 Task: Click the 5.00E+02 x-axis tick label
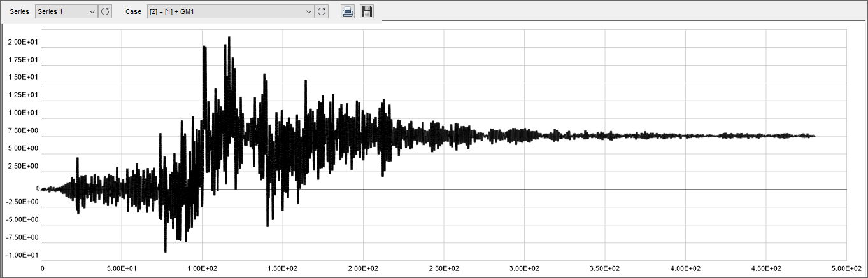(x=846, y=269)
